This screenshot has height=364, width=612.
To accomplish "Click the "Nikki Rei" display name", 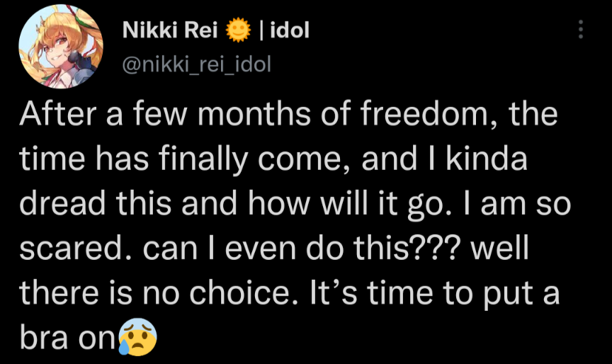I will 171,30.
